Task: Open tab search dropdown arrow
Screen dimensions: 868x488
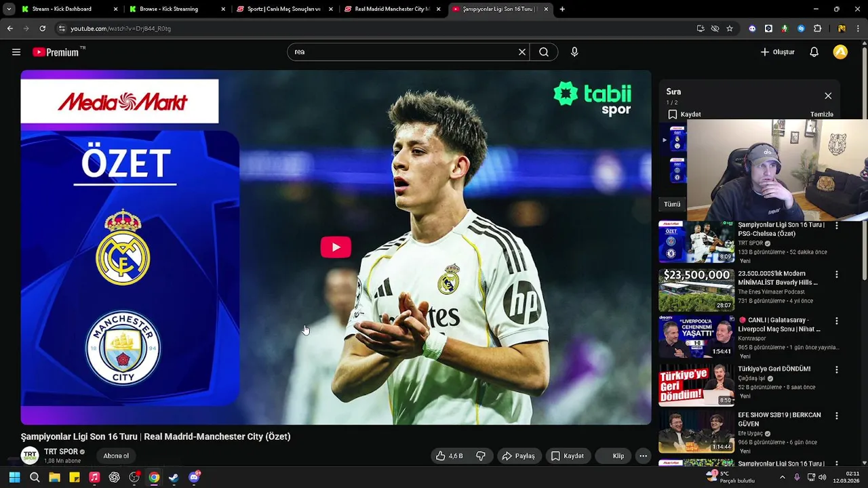Action: [9, 9]
